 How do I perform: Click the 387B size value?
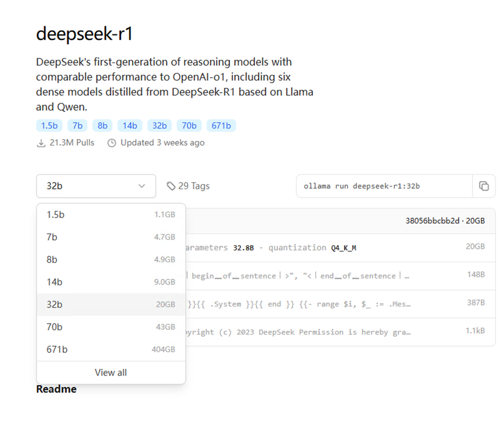tap(476, 303)
